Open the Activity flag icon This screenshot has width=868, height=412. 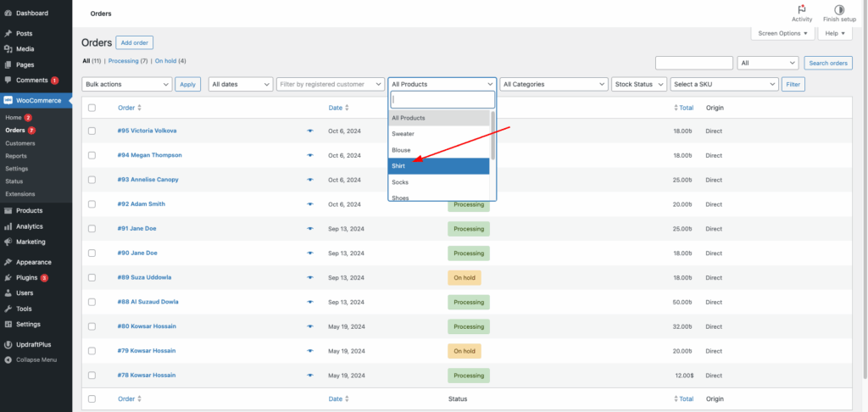click(802, 9)
